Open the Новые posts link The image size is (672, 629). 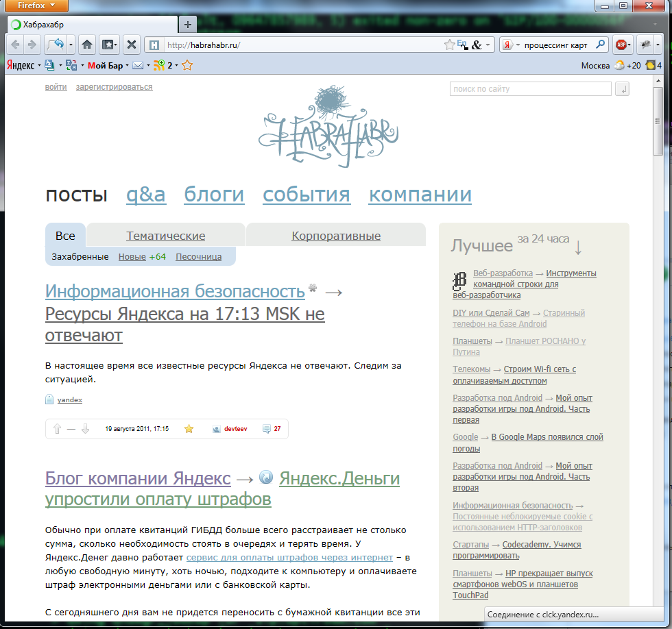point(132,256)
